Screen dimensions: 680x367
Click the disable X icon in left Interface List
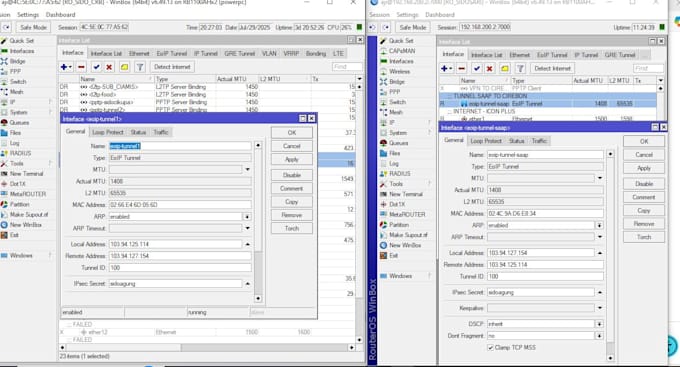109,67
